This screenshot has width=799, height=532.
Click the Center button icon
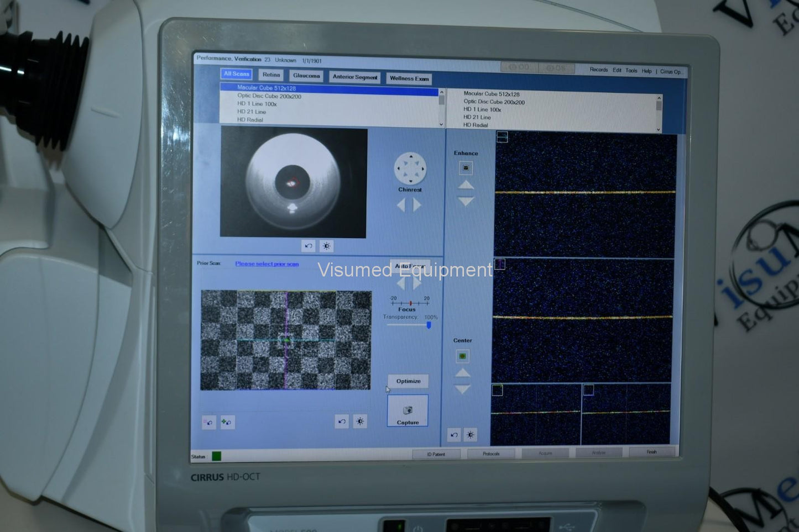click(x=462, y=356)
